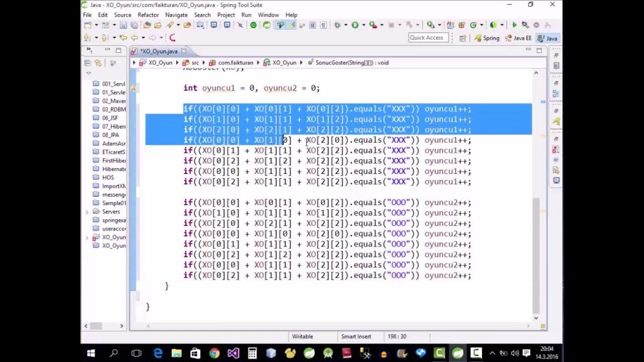The height and width of the screenshot is (362, 644).
Task: Minimize the Package Explorer panel
Action: (107, 50)
